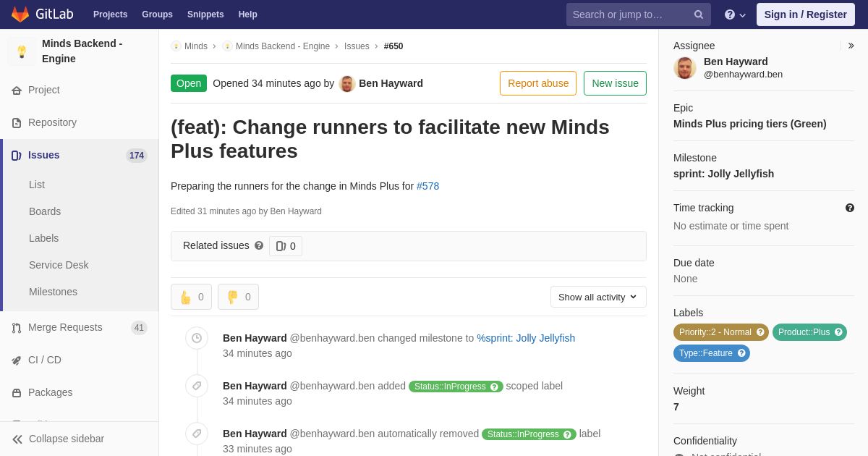Click the search magnifier icon
Viewport: 868px width, 456px height.
click(x=699, y=14)
